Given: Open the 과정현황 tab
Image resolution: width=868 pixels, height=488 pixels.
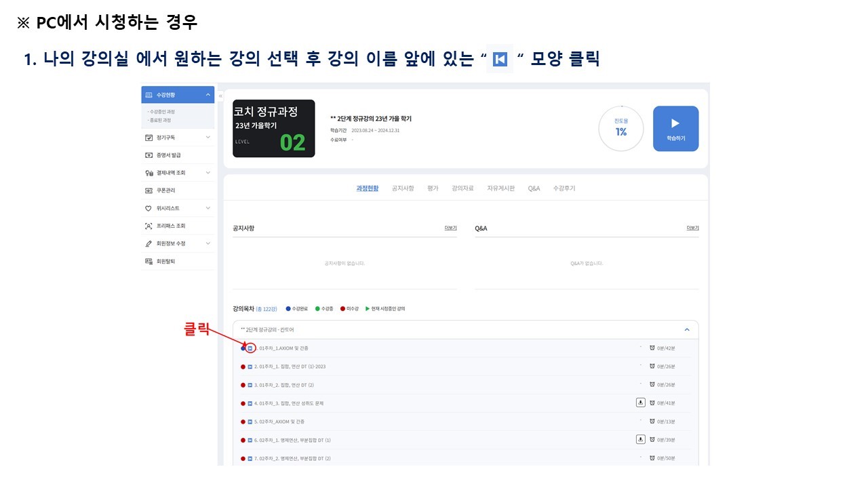Looking at the screenshot, I should tap(368, 188).
